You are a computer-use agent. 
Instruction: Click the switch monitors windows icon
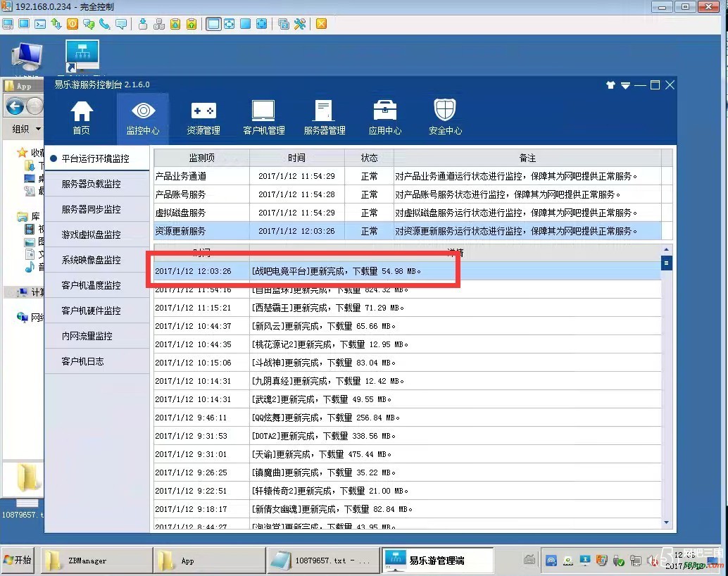(x=284, y=24)
